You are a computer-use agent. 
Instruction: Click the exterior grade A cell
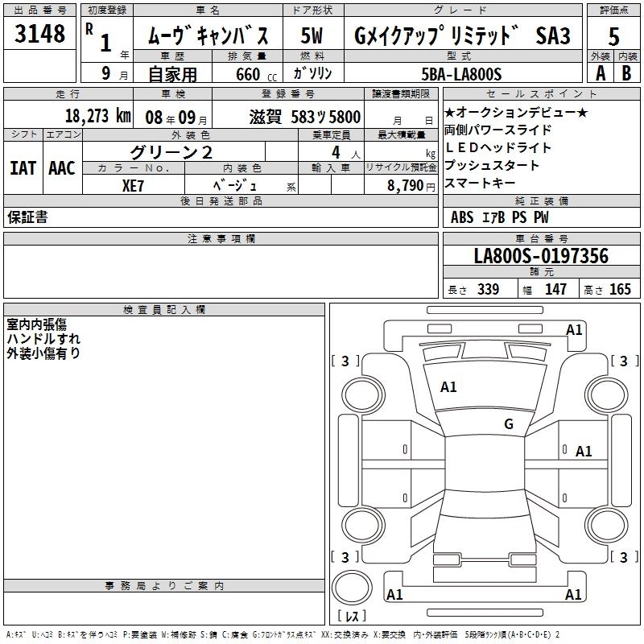pos(600,72)
